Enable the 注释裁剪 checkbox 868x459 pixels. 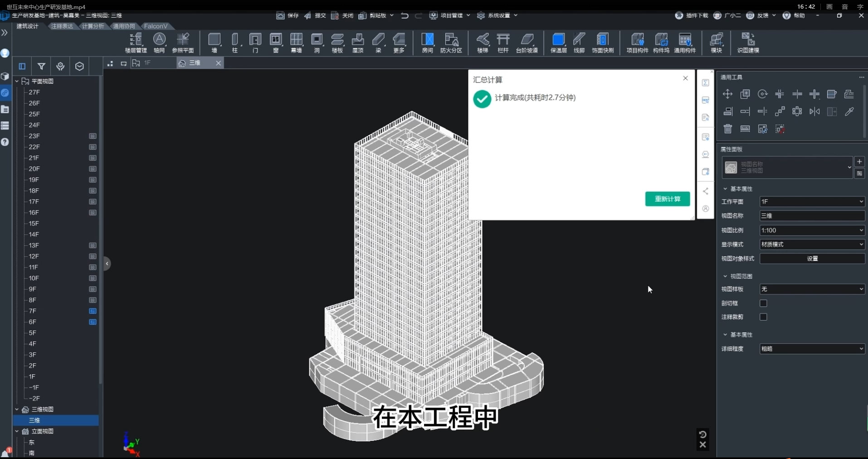tap(763, 317)
